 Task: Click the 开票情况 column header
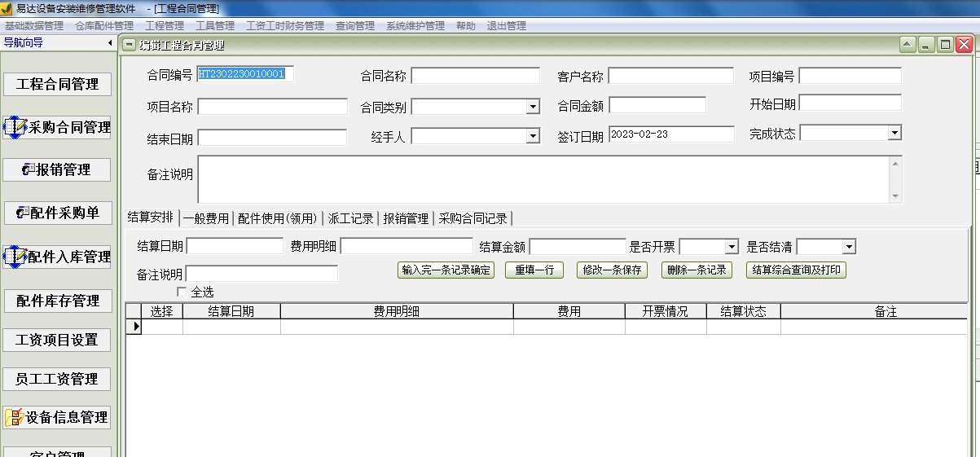point(666,311)
